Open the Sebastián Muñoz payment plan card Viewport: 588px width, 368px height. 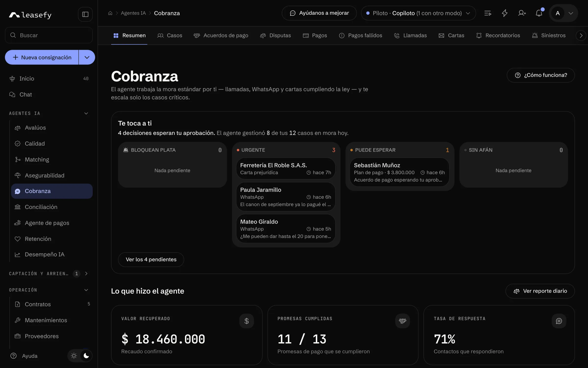[399, 172]
